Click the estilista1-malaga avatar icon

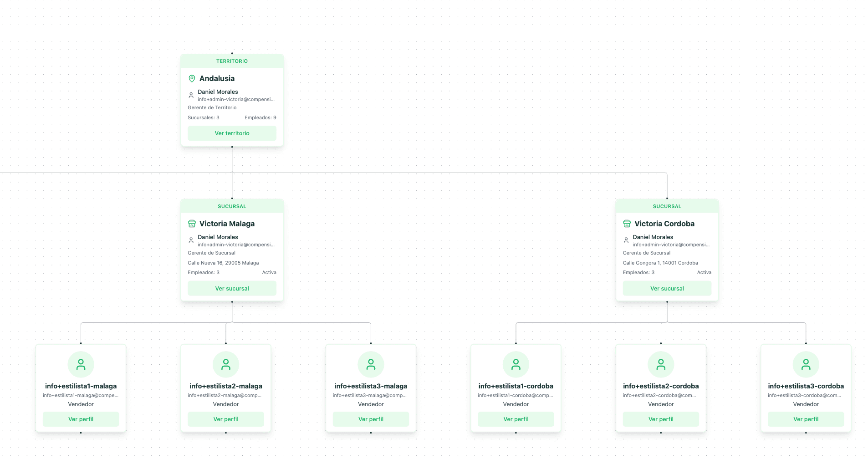point(81,364)
